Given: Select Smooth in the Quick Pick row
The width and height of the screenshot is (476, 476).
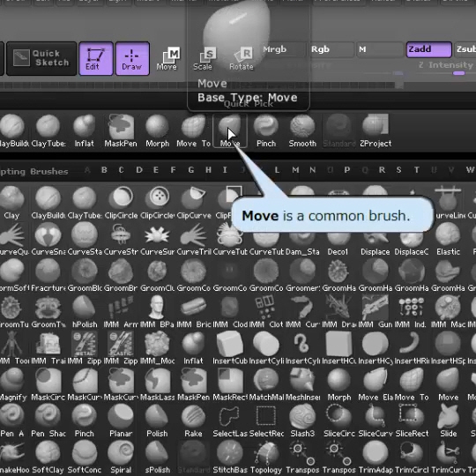Looking at the screenshot, I should coord(302,130).
